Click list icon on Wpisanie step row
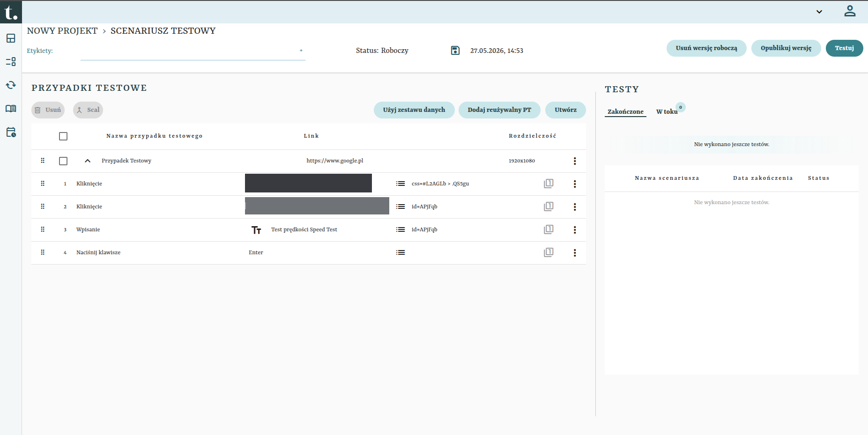 [x=401, y=229]
